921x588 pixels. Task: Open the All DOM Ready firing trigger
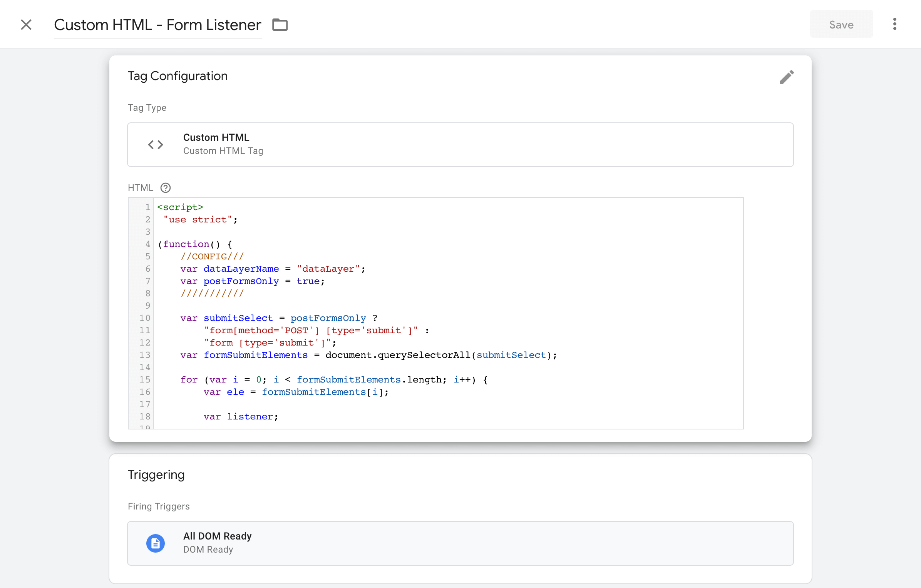460,543
